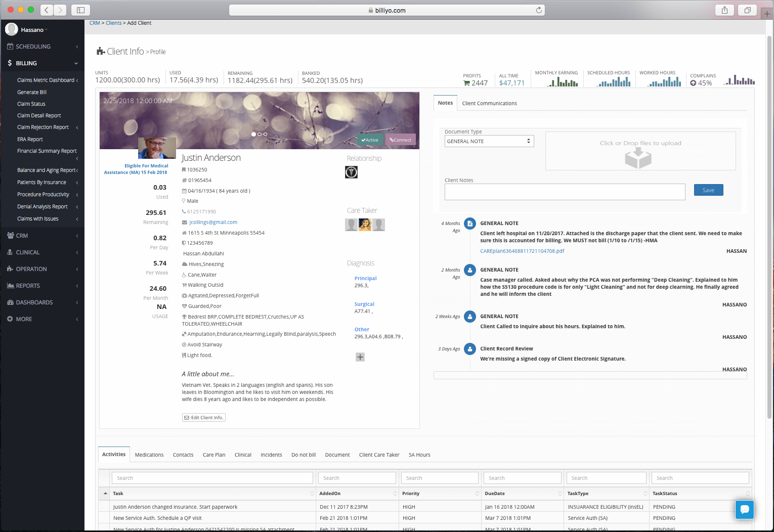Screen dimensions: 774x532
Task: Click the Safari address bar
Action: click(x=387, y=10)
